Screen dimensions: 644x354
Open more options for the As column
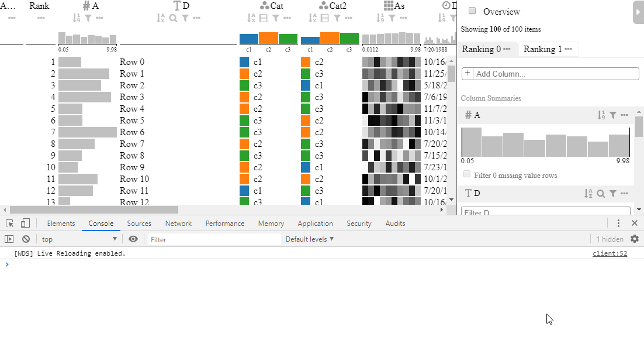pos(403,18)
